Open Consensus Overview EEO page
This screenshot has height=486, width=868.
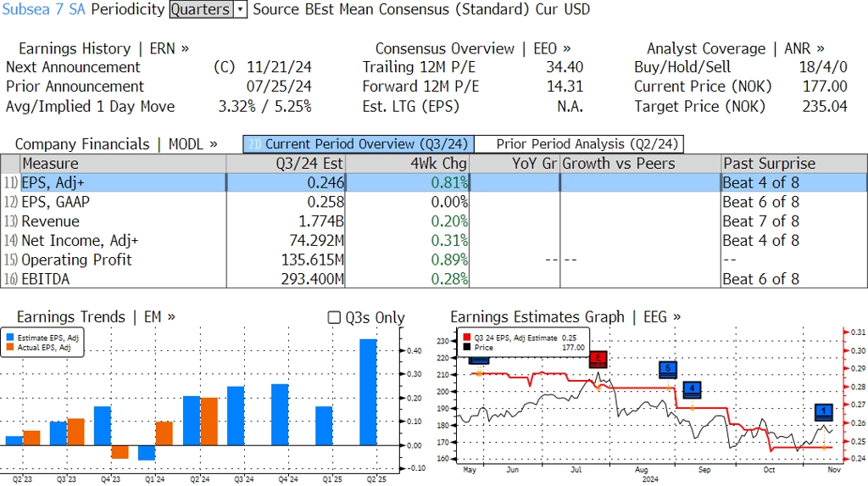point(473,48)
